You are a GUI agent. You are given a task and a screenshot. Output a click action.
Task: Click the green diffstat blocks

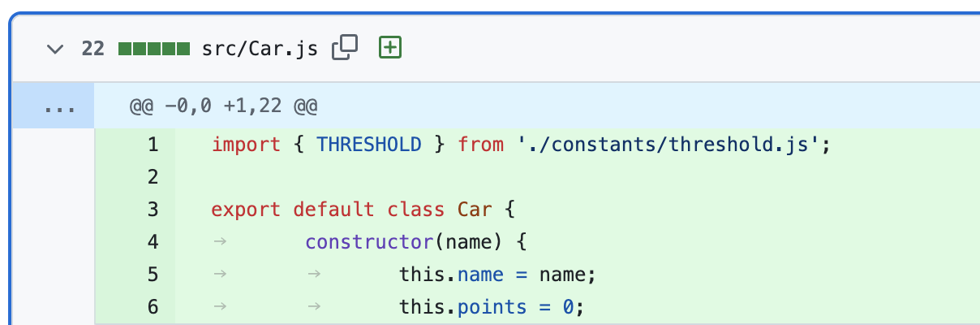coord(154,48)
